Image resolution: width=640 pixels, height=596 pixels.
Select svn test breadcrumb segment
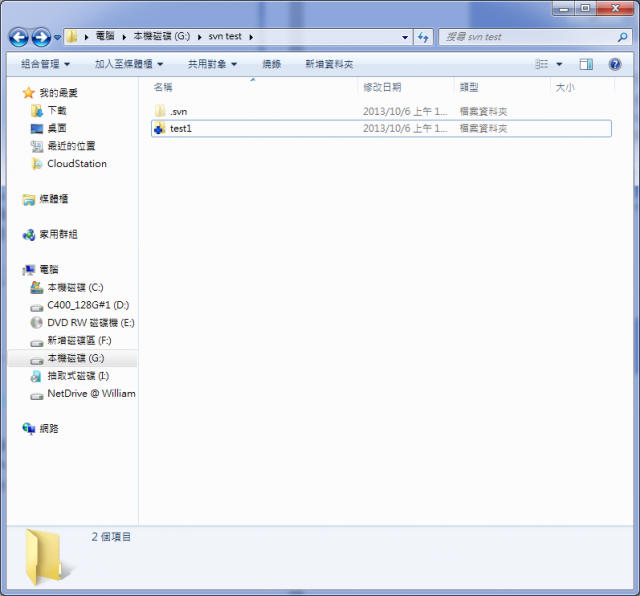pos(225,36)
